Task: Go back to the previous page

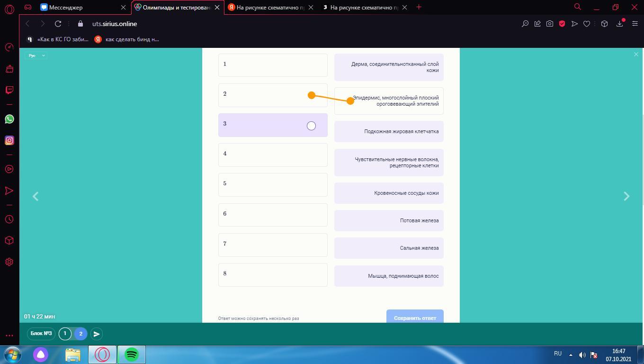Action: 27,24
